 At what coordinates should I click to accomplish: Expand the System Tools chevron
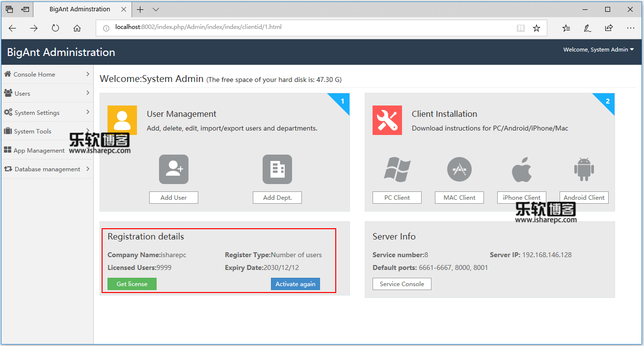(x=88, y=130)
